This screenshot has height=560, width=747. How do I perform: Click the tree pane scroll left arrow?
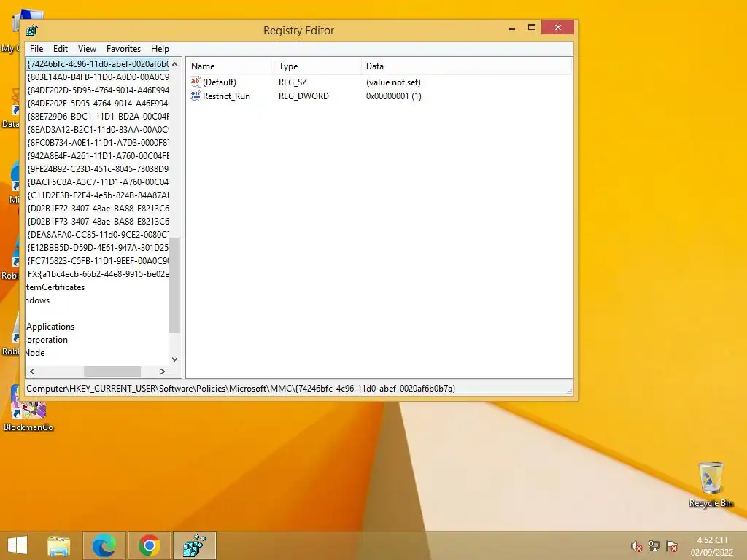tap(32, 371)
